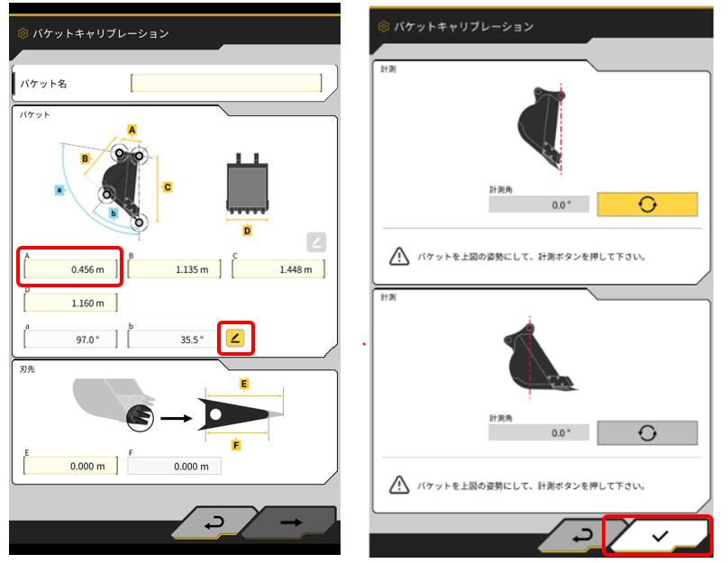Select the E tooth length field
728x563 pixels.
tap(70, 466)
